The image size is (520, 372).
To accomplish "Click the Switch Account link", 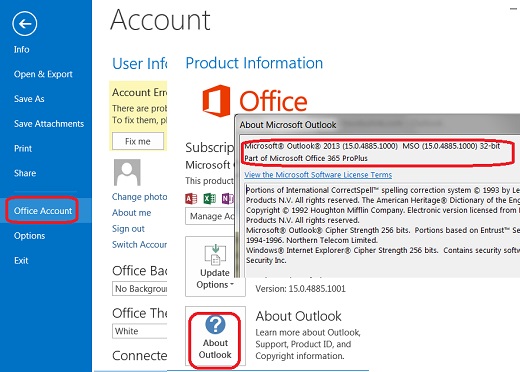I will (139, 244).
